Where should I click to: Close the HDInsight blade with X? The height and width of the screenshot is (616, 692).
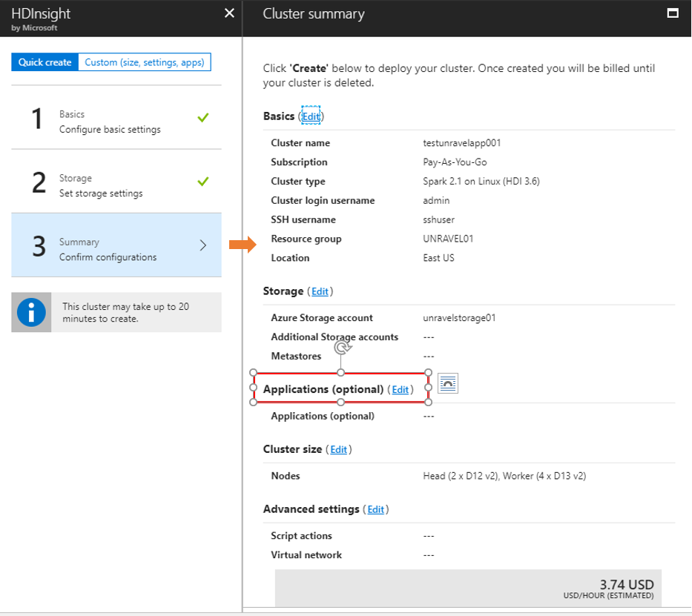tap(229, 13)
